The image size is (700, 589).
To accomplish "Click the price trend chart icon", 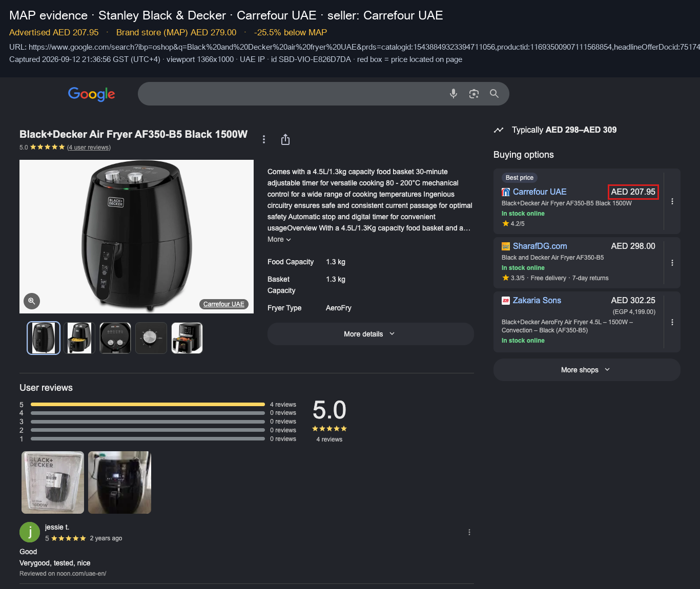I will pyautogui.click(x=499, y=130).
